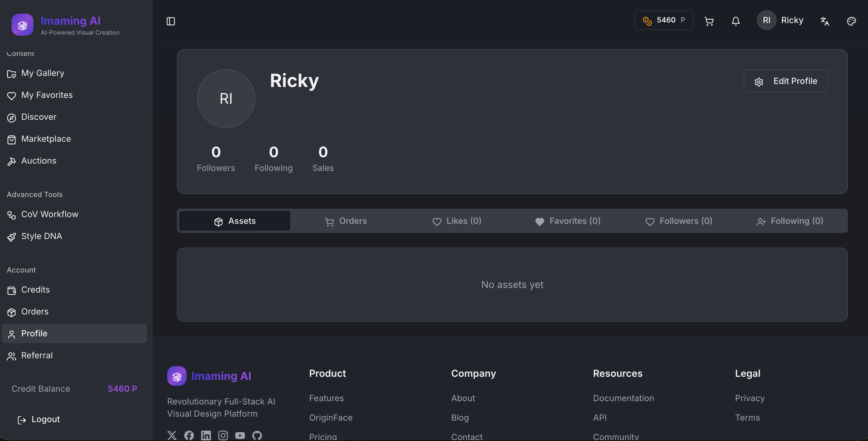The width and height of the screenshot is (868, 441).
Task: Open the theme palette picker
Action: pos(851,21)
